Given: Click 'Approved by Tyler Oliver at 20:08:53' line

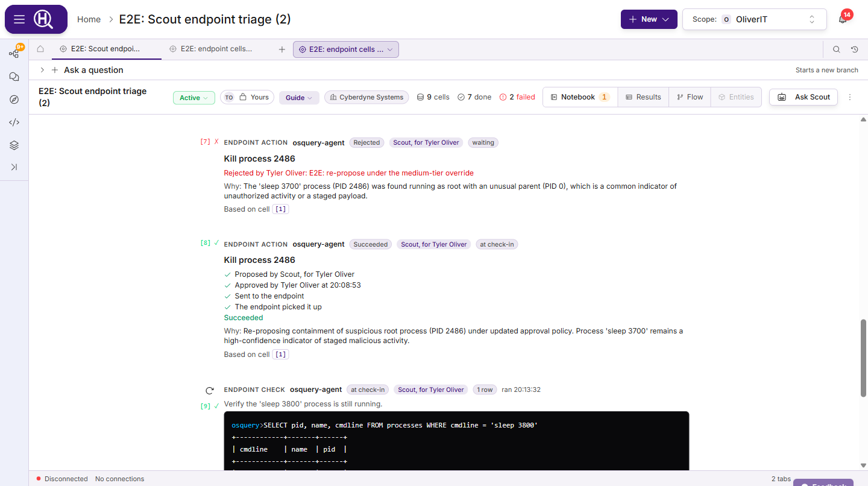Looking at the screenshot, I should 298,285.
